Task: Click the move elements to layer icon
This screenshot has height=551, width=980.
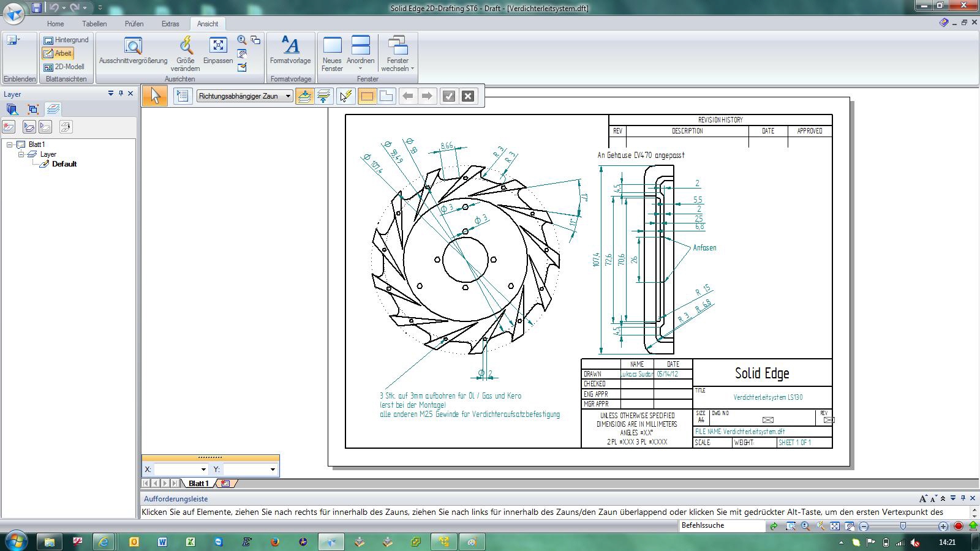Action: pyautogui.click(x=66, y=127)
